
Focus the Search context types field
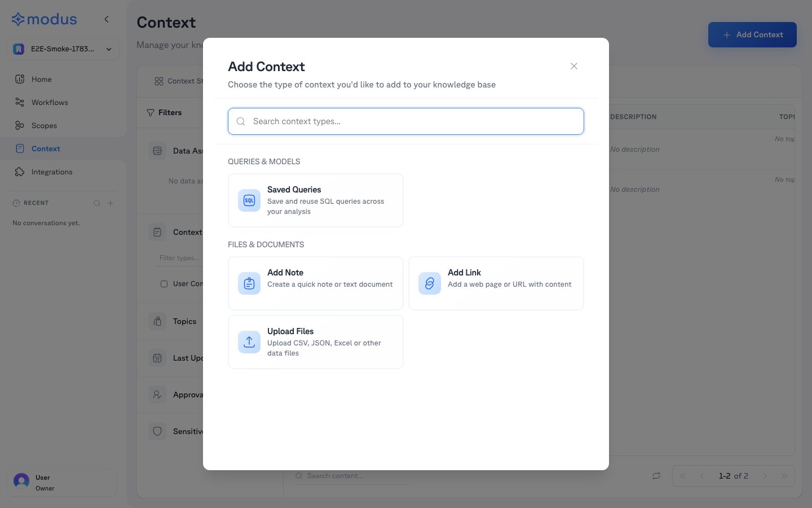click(x=406, y=121)
